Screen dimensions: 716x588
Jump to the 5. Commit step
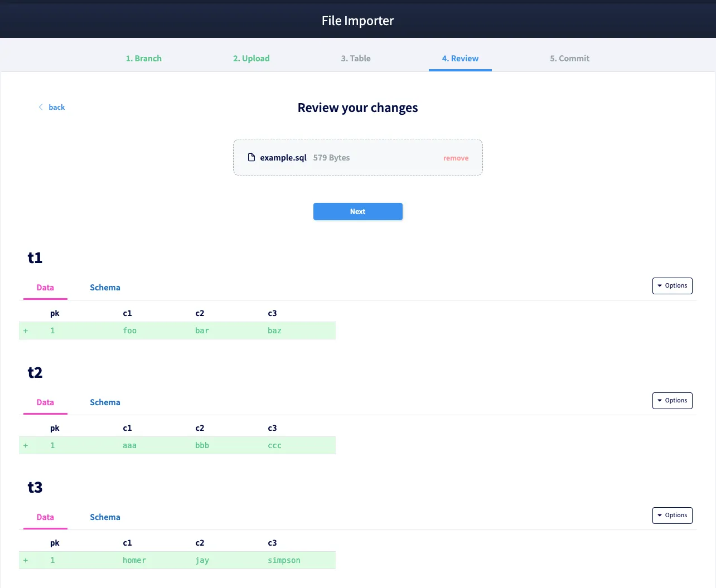(x=569, y=59)
